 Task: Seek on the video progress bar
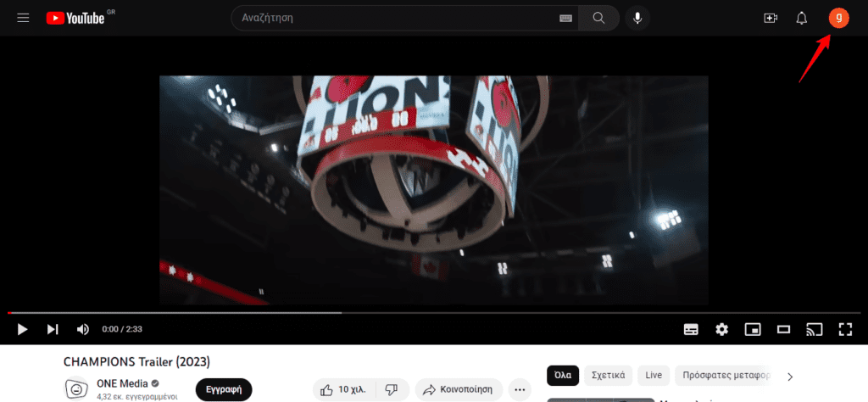434,313
